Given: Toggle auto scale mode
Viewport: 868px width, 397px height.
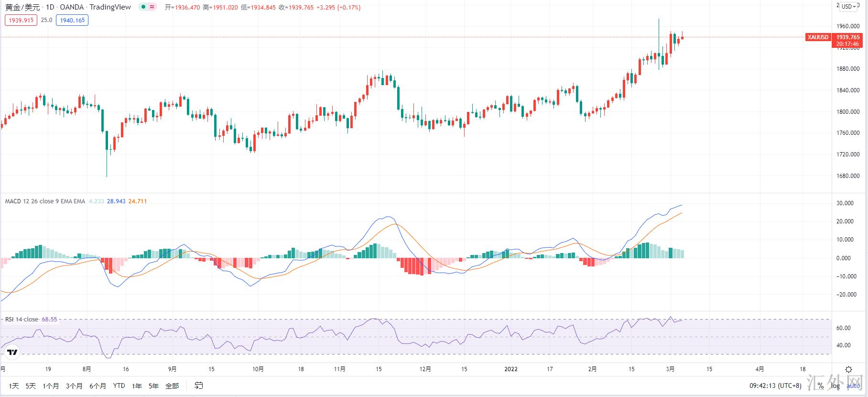Looking at the screenshot, I should [x=853, y=386].
